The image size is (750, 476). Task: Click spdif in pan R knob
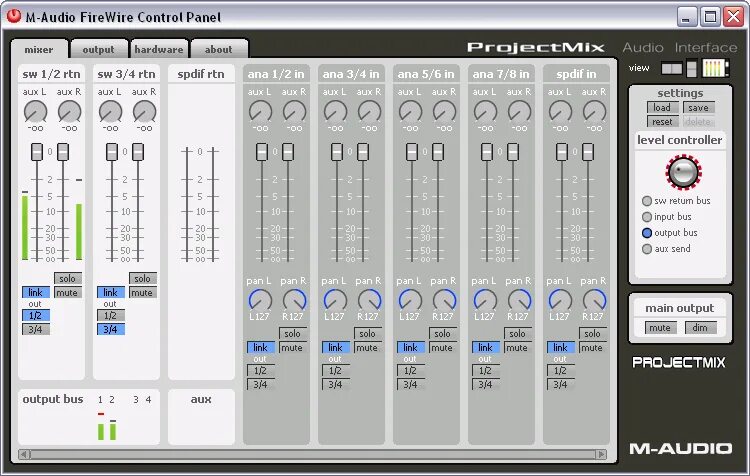coord(595,300)
